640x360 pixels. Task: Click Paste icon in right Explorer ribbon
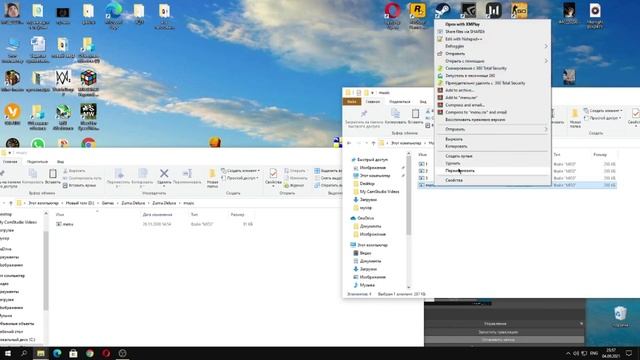tap(416, 113)
